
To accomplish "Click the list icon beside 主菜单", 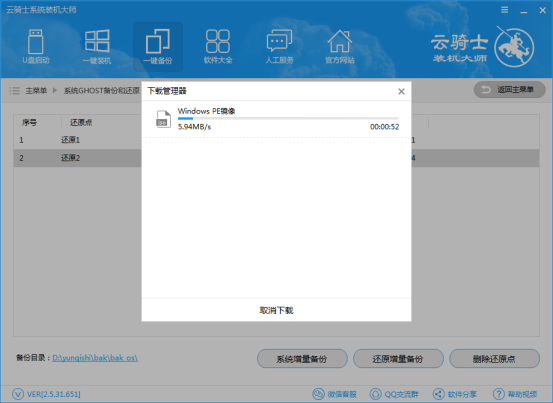I will tap(14, 91).
